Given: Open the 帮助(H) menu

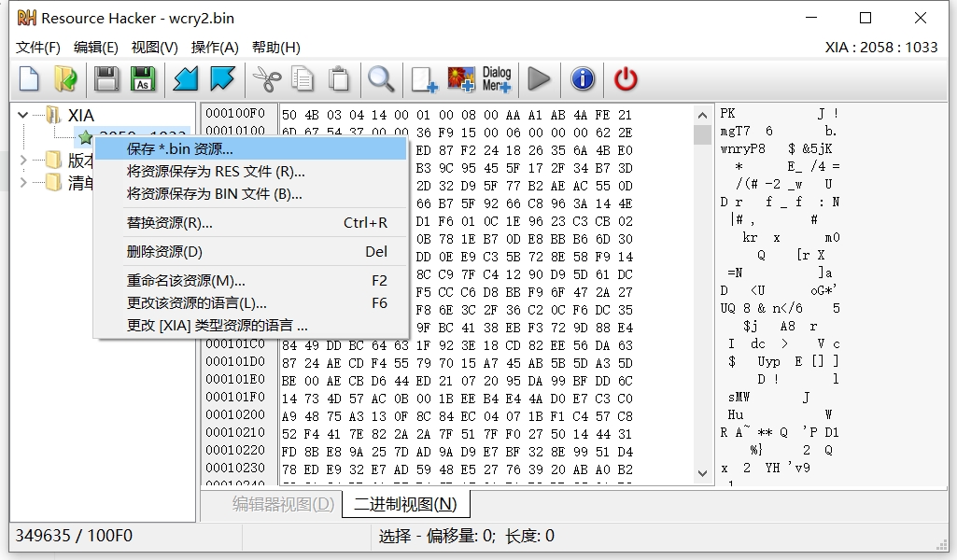Looking at the screenshot, I should click(x=275, y=48).
